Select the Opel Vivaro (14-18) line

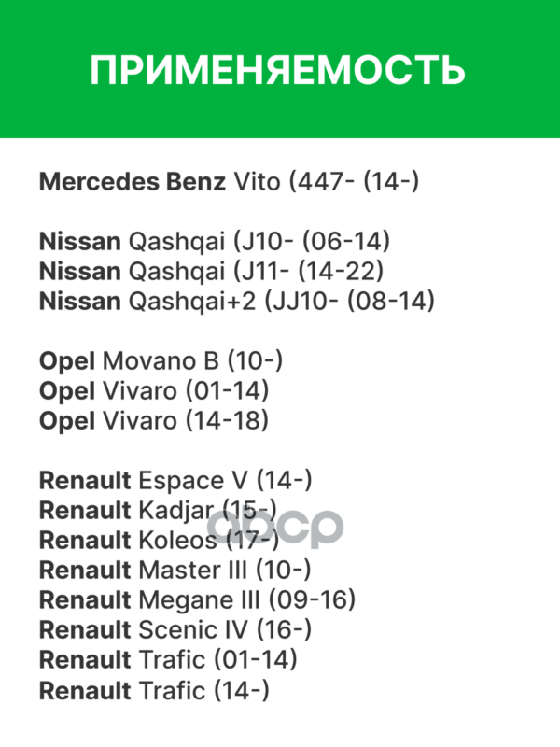tap(154, 421)
